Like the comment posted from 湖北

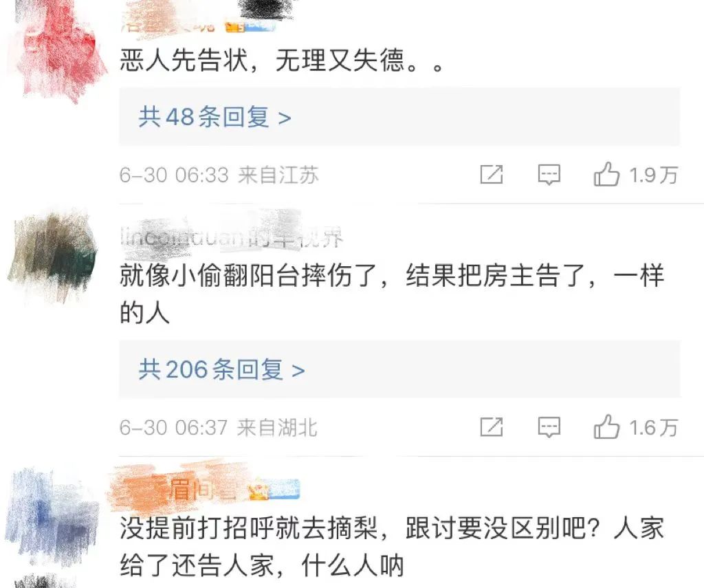click(606, 427)
